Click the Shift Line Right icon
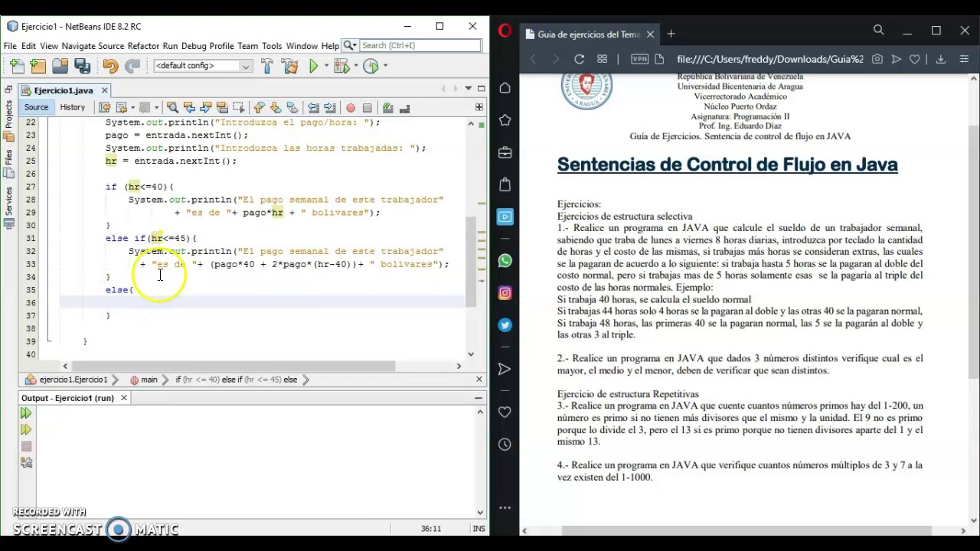This screenshot has width=980, height=551. tap(329, 107)
